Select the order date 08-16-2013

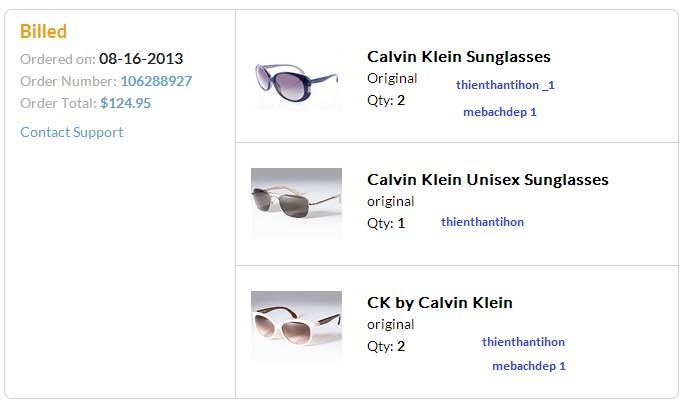(141, 59)
